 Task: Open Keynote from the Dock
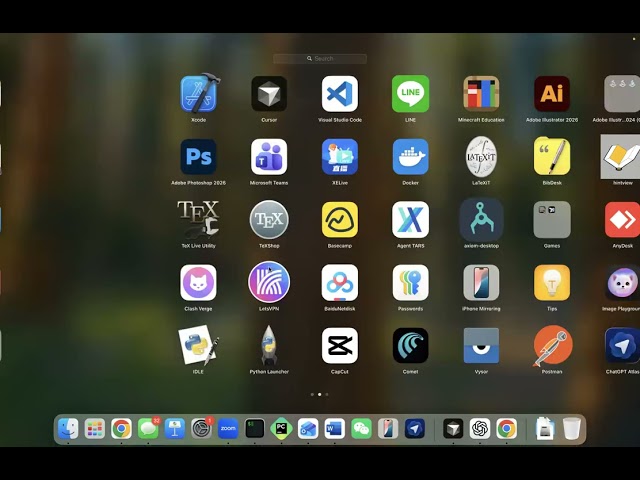[x=175, y=429]
